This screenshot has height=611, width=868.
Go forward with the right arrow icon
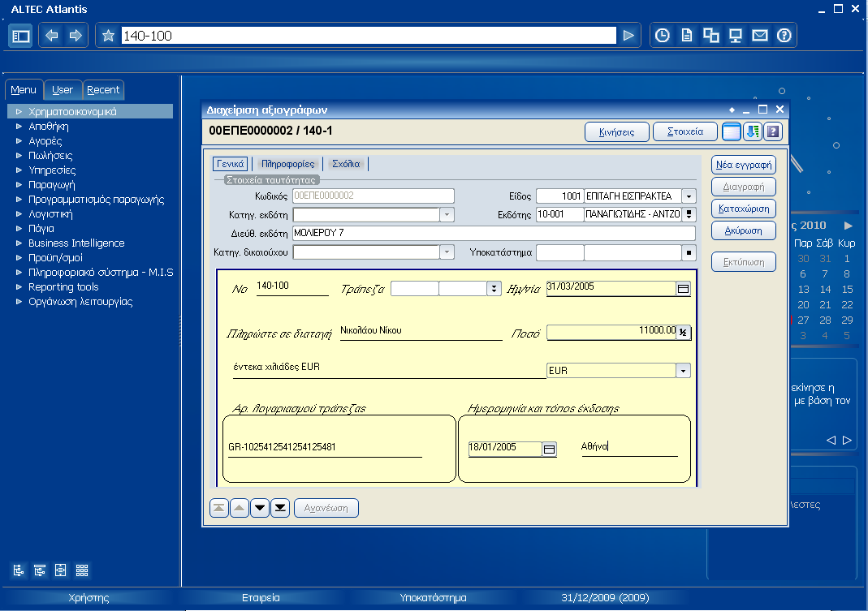[x=76, y=36]
